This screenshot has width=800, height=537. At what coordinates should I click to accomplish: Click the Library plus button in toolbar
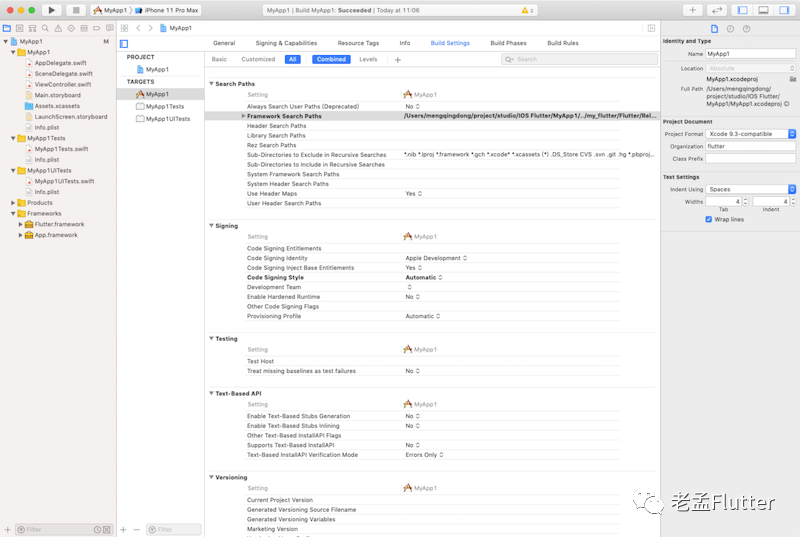692,10
